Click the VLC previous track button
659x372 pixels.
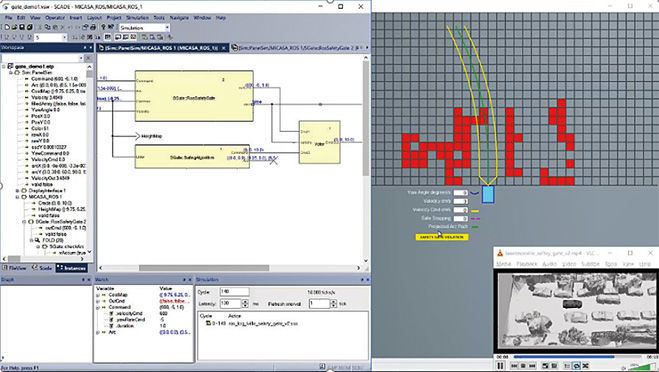click(514, 366)
